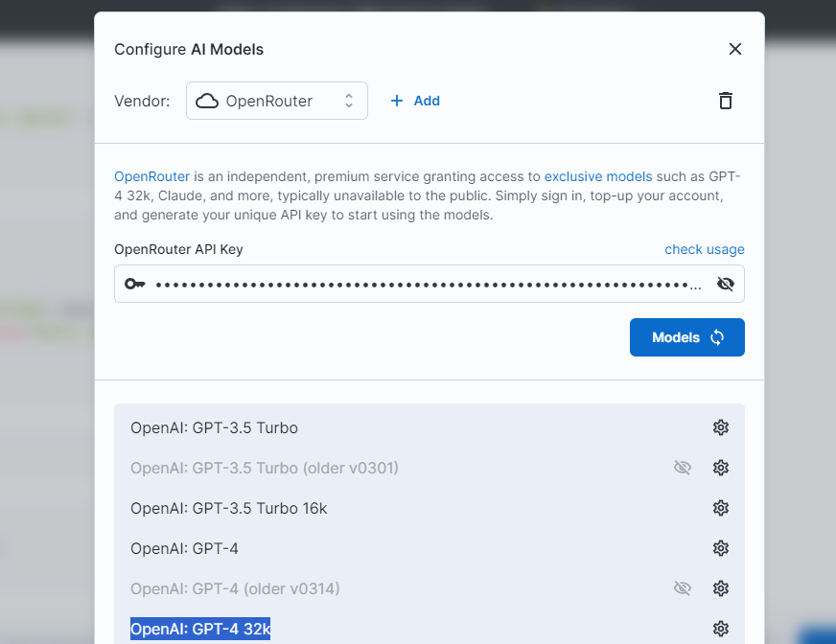
Task: Focus the OpenRouter API Key field
Action: pos(430,284)
